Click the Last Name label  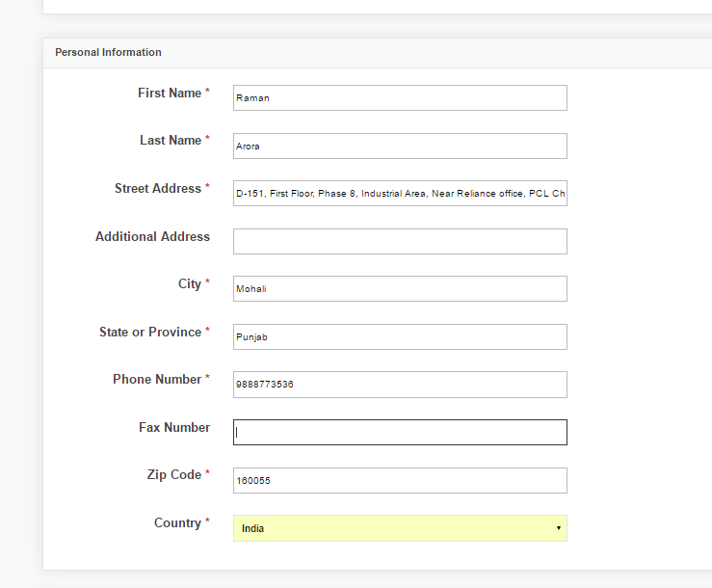point(171,140)
